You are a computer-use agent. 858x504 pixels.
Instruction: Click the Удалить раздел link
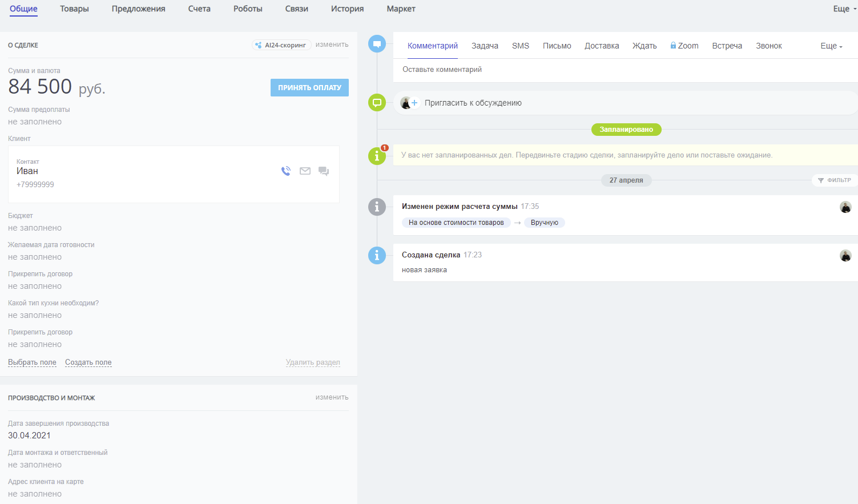click(x=313, y=362)
